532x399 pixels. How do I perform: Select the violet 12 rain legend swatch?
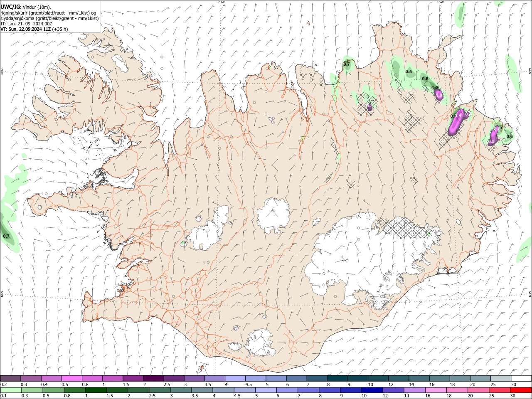393,390
